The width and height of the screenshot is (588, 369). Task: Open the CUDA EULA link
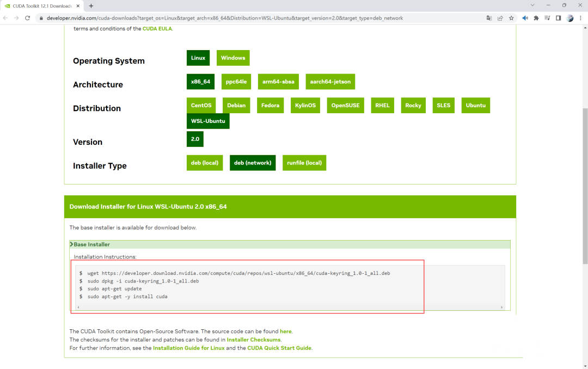pos(157,29)
